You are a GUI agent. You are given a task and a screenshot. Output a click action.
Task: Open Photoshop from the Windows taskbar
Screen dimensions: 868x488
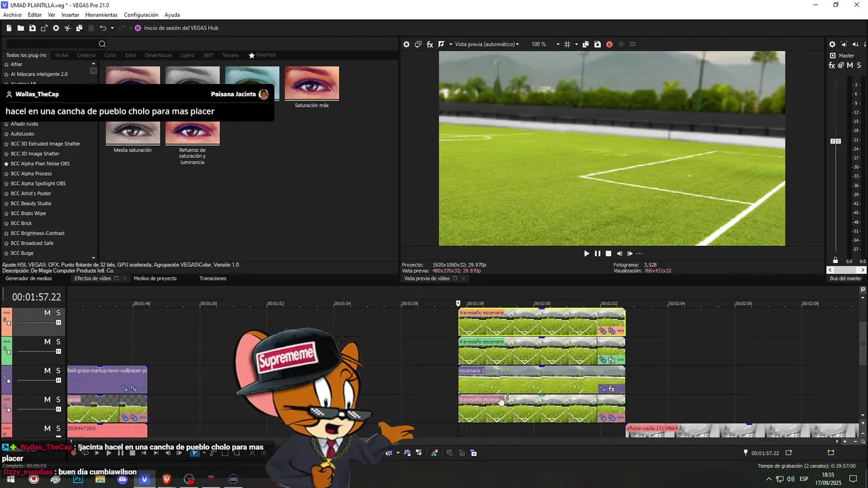coord(78,479)
